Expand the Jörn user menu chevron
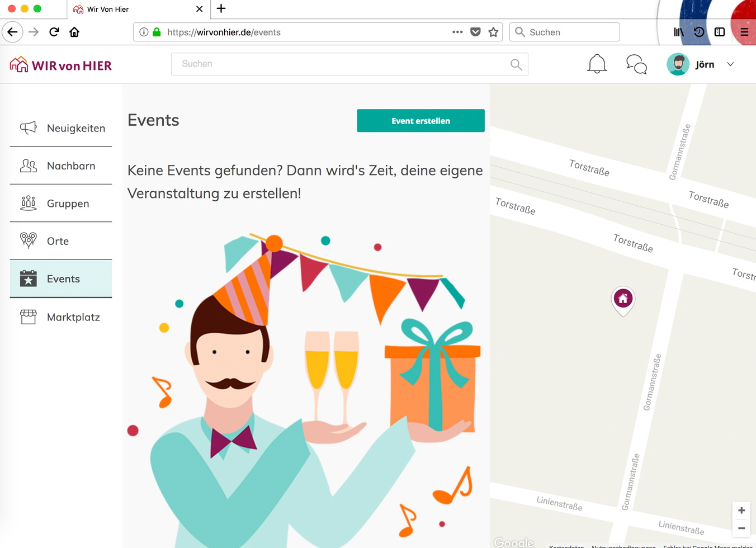This screenshot has height=548, width=756. [730, 64]
